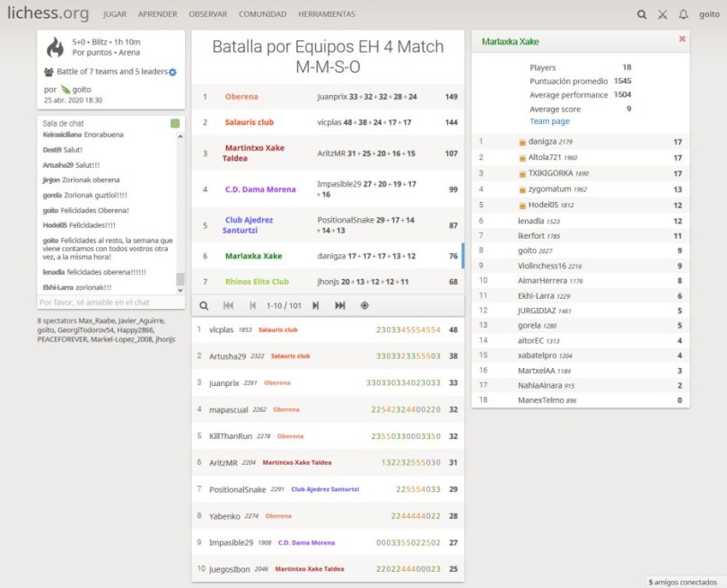Toggle the chat room green checkbox
The width and height of the screenshot is (727, 588).
pyautogui.click(x=175, y=123)
